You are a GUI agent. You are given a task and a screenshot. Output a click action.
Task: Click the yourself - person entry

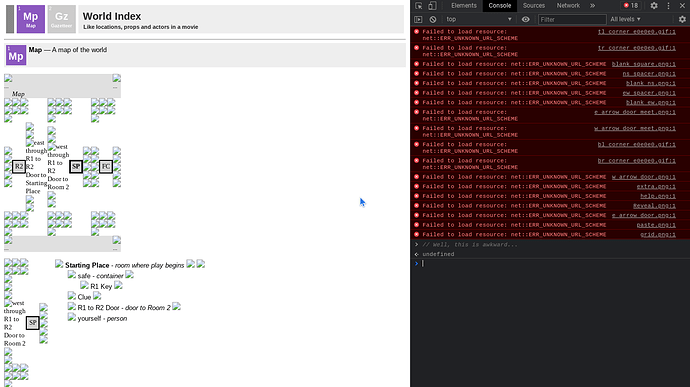coord(102,318)
